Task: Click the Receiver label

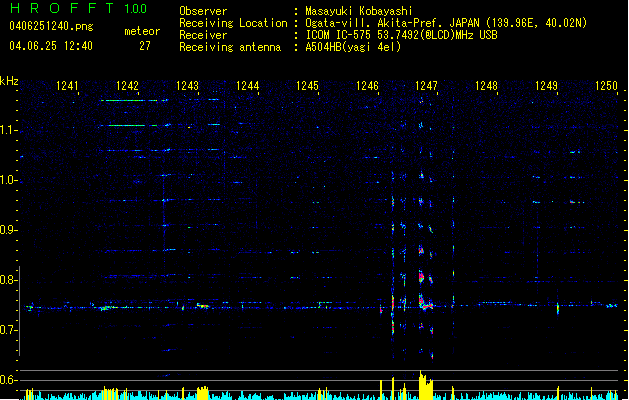Action: pyautogui.click(x=203, y=35)
